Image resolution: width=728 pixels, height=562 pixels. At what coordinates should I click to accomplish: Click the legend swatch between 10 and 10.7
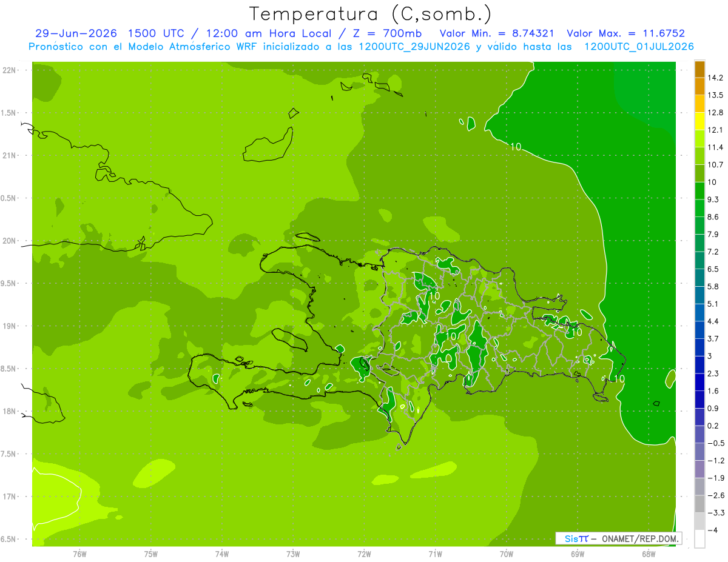coord(699,173)
